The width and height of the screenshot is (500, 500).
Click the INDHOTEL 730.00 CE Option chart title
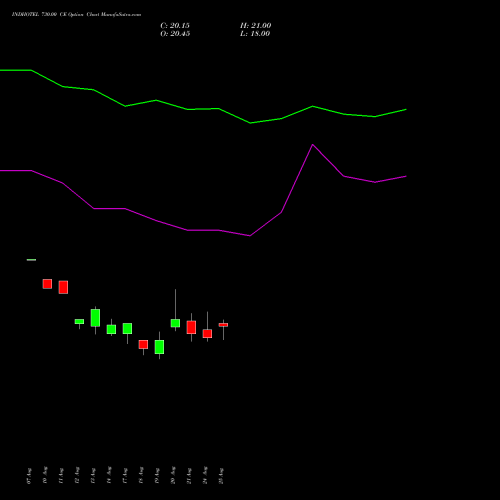pyautogui.click(x=76, y=15)
